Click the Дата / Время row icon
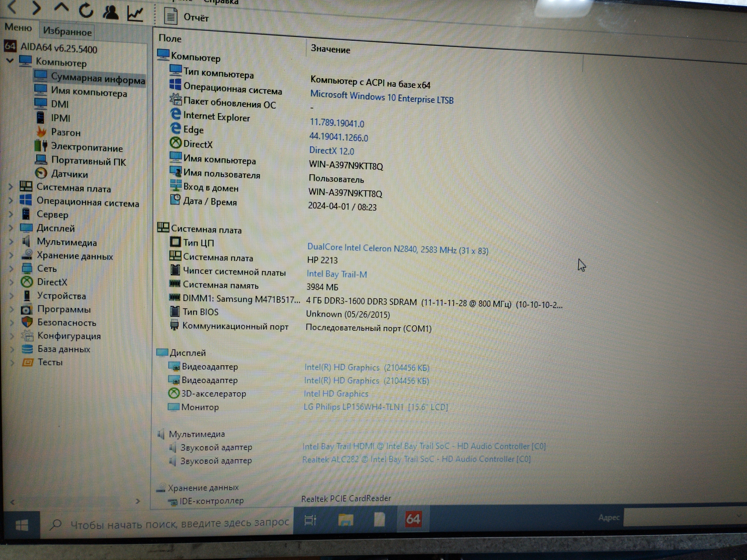This screenshot has height=560, width=747. tap(175, 199)
